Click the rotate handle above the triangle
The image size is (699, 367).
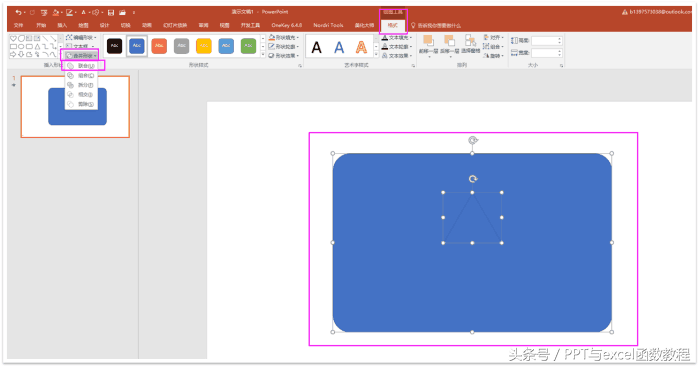[x=473, y=179]
